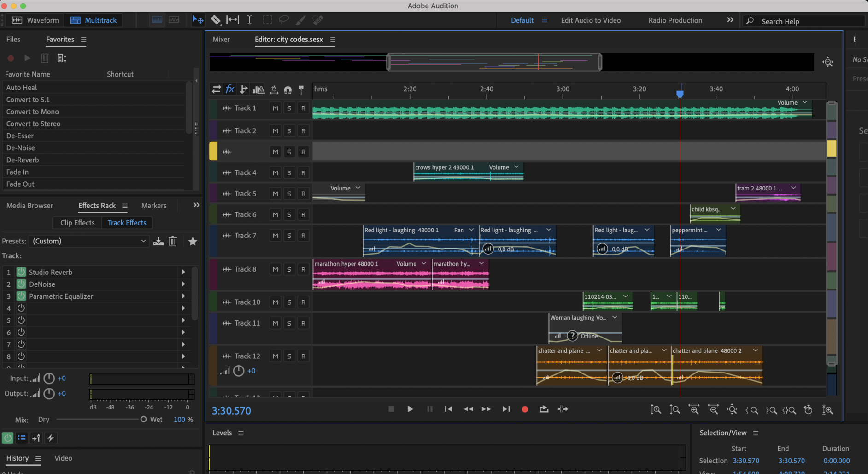
Task: Expand the workspace overflow chevron
Action: (x=730, y=20)
